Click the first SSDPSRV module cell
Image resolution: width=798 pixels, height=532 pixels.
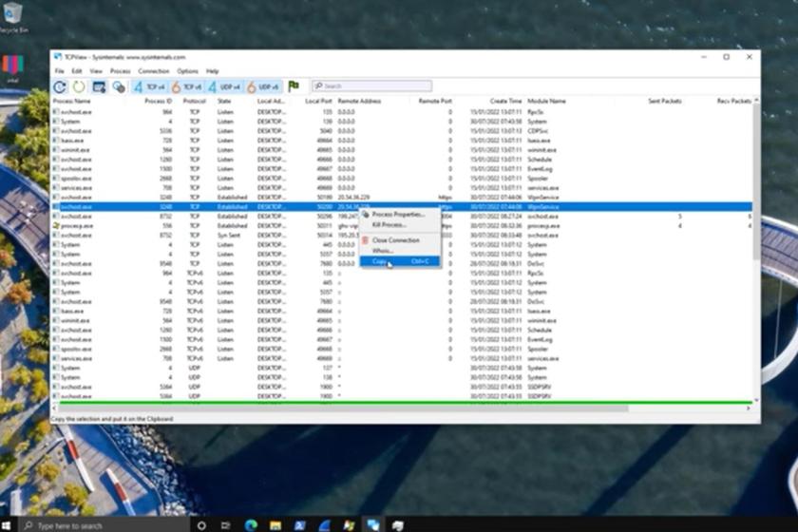(x=540, y=387)
